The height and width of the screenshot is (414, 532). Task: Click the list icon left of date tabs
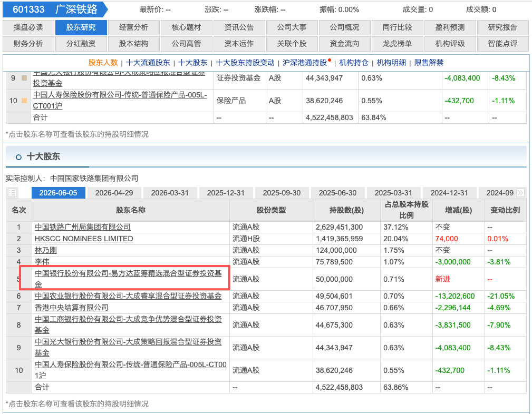[x=12, y=193]
